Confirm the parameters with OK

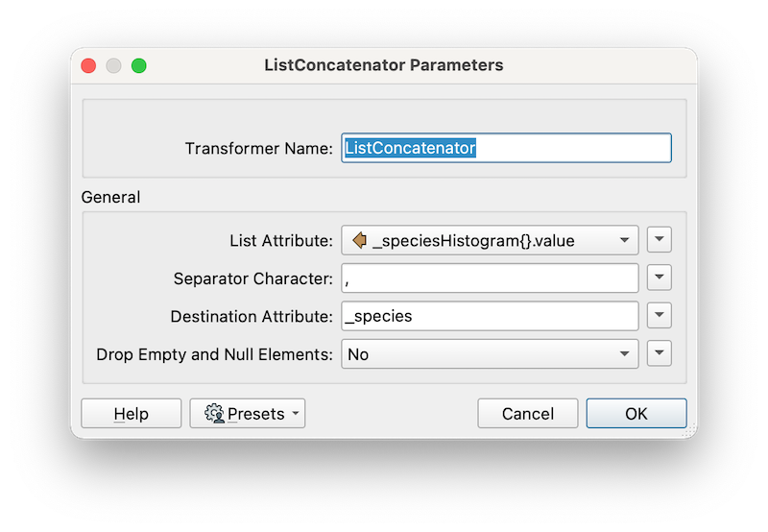click(x=636, y=414)
